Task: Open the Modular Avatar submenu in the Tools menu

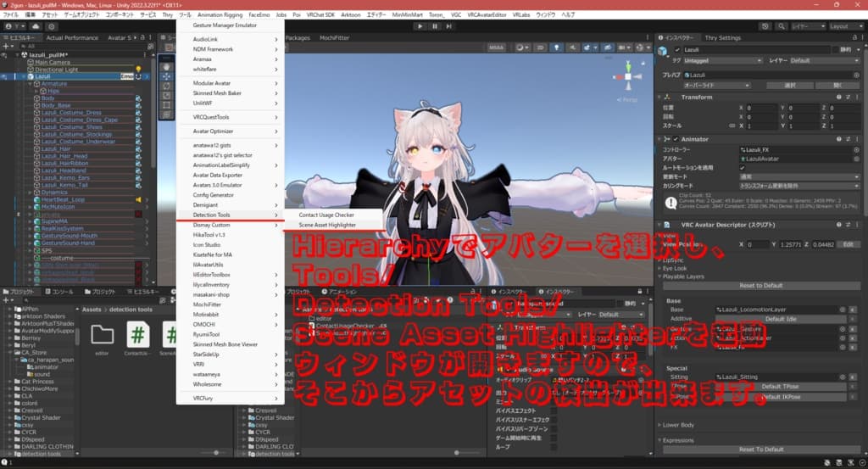Action: click(x=230, y=83)
